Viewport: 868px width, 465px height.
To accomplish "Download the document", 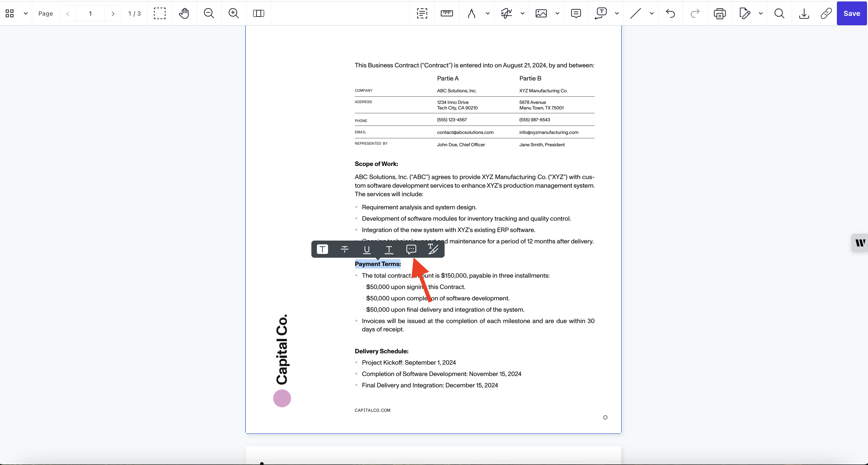I will tap(804, 13).
